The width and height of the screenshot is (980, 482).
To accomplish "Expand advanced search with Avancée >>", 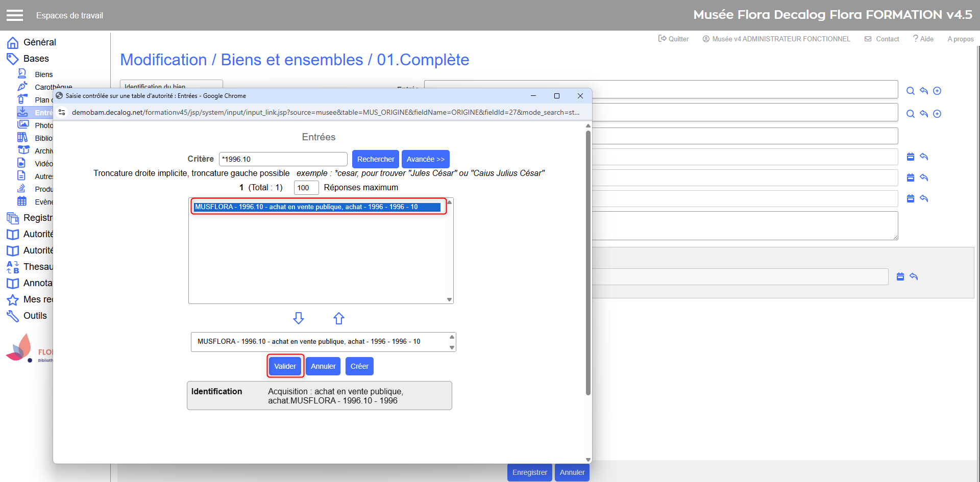I will pyautogui.click(x=425, y=159).
